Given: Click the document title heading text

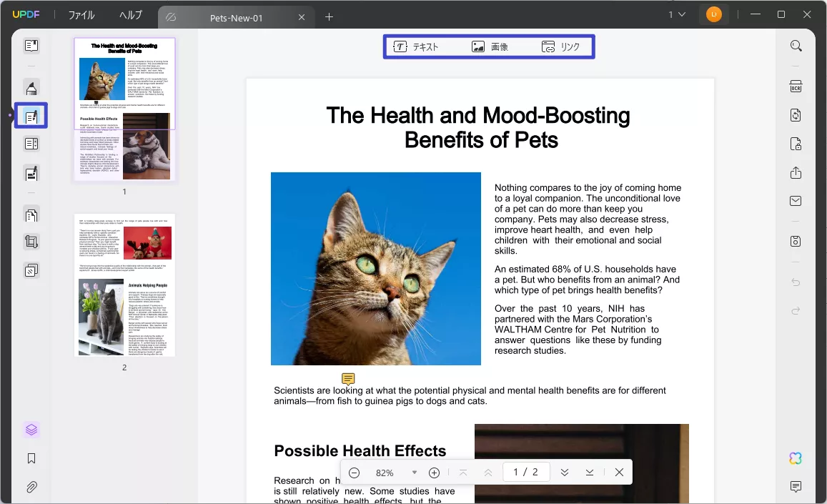Looking at the screenshot, I should pyautogui.click(x=478, y=128).
